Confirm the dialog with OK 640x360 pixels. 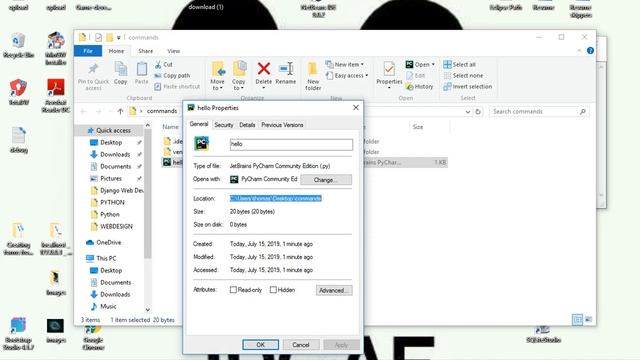coord(260,345)
